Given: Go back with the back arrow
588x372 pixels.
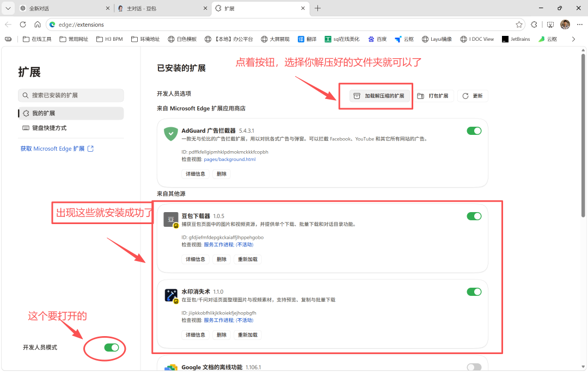Looking at the screenshot, I should (8, 24).
